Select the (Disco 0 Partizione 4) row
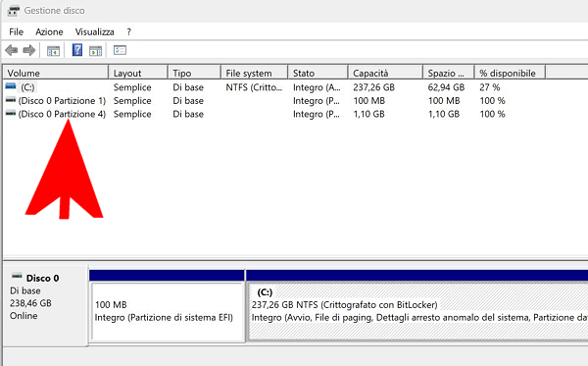This screenshot has height=366, width=588. [x=273, y=114]
